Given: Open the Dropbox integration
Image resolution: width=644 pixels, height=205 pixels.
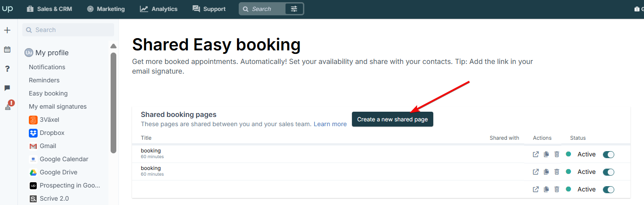Looking at the screenshot, I should click(x=47, y=133).
